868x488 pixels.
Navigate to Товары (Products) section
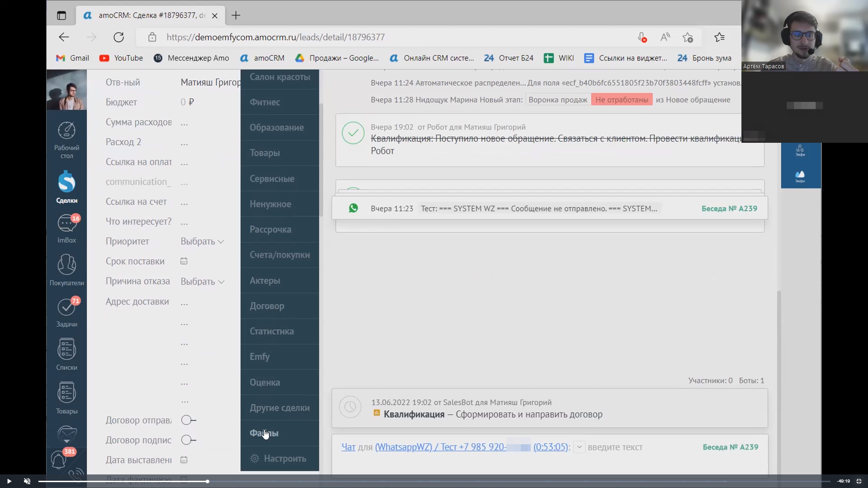tap(264, 153)
